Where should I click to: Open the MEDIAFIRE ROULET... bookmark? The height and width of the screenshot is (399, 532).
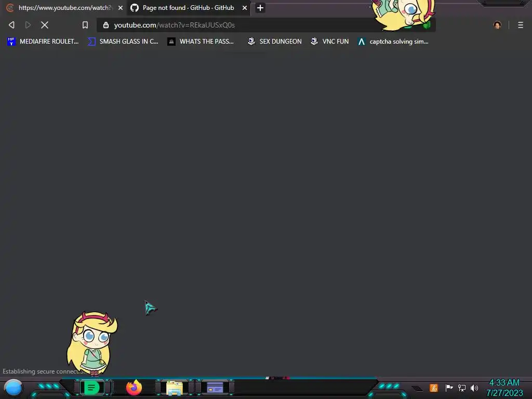coord(43,42)
